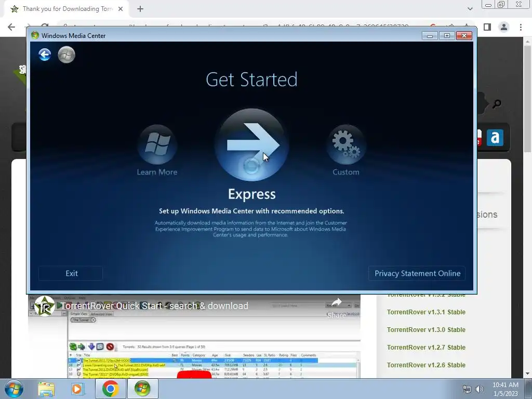Open TorrentRover v1.3.0 Stable link
532x399 pixels.
(426, 330)
